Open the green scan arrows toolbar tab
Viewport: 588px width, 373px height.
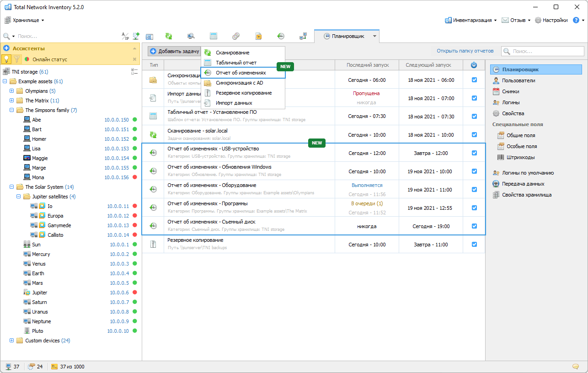tap(169, 36)
